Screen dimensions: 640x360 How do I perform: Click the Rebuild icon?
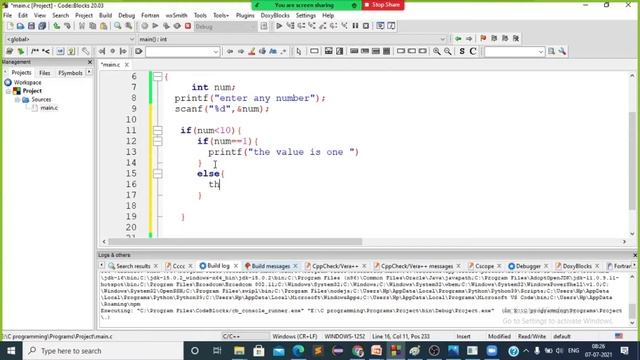point(177,26)
